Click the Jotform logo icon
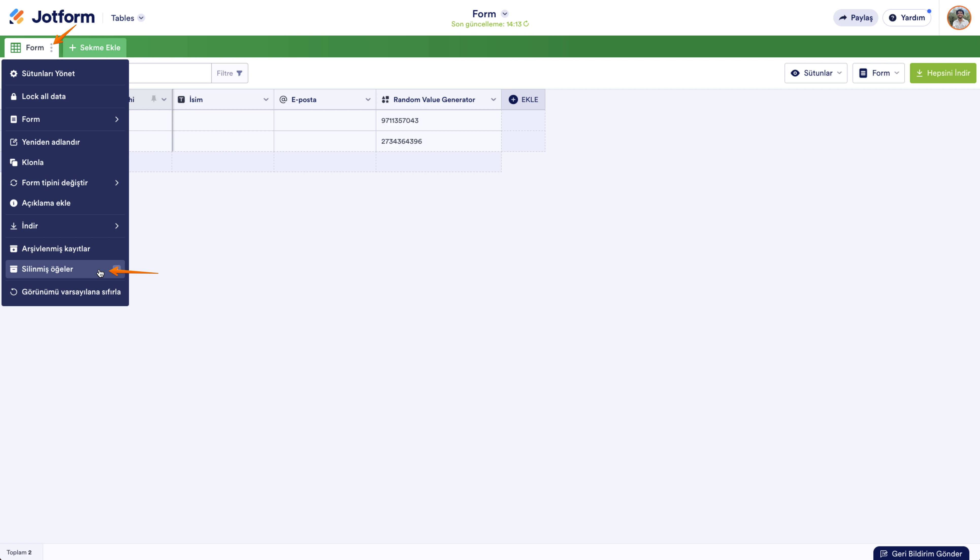Image resolution: width=980 pixels, height=560 pixels. click(17, 17)
